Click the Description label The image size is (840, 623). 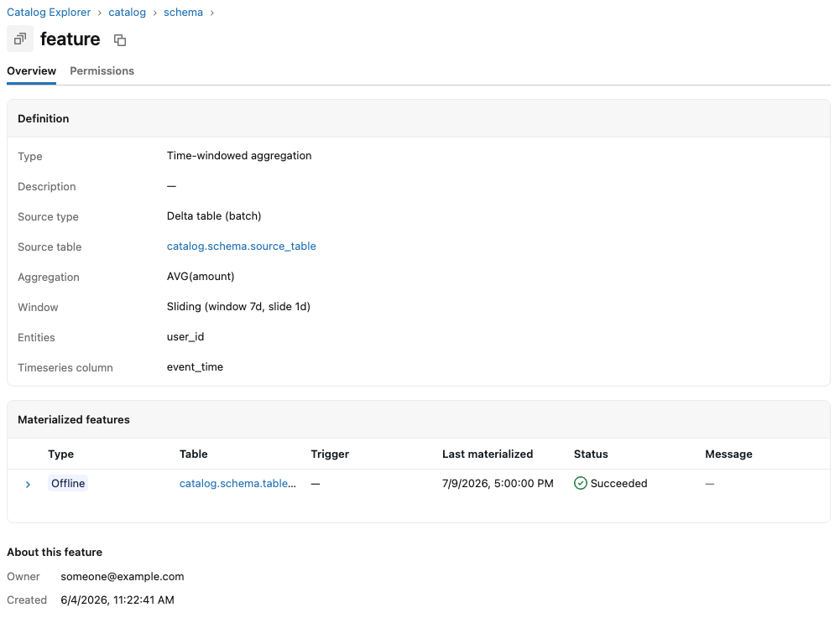click(x=47, y=187)
